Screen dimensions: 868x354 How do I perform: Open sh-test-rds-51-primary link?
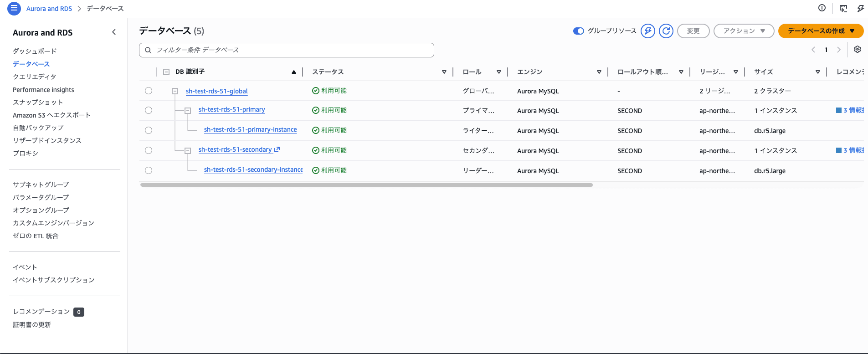coord(232,109)
